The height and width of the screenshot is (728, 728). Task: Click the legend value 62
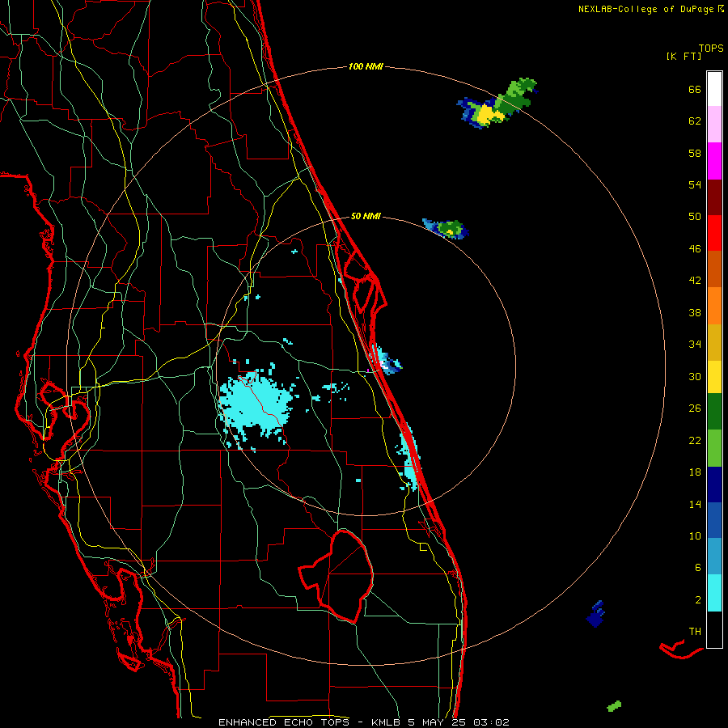(x=695, y=121)
